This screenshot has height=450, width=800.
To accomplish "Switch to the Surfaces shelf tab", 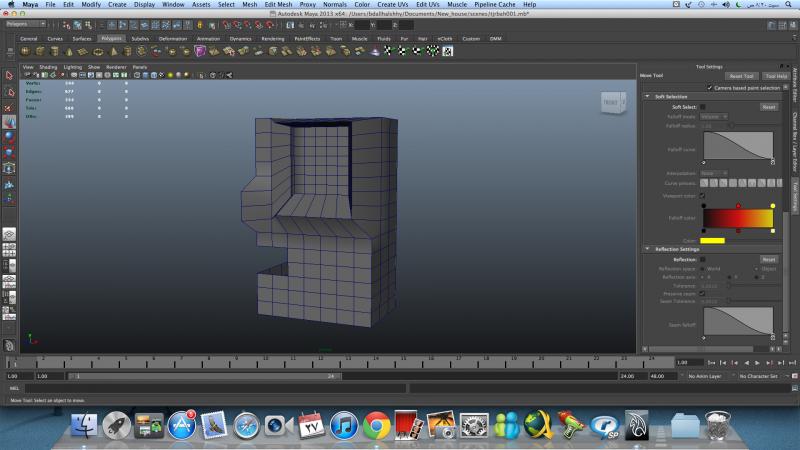I will click(x=82, y=38).
